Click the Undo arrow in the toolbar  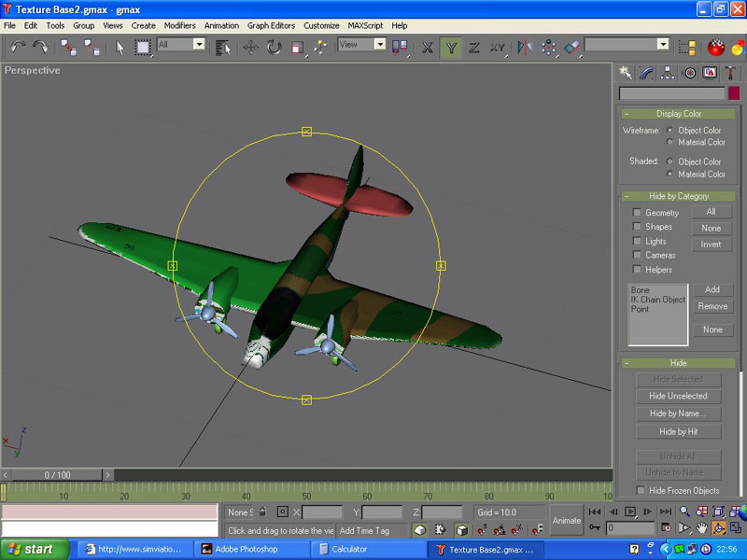pos(18,47)
